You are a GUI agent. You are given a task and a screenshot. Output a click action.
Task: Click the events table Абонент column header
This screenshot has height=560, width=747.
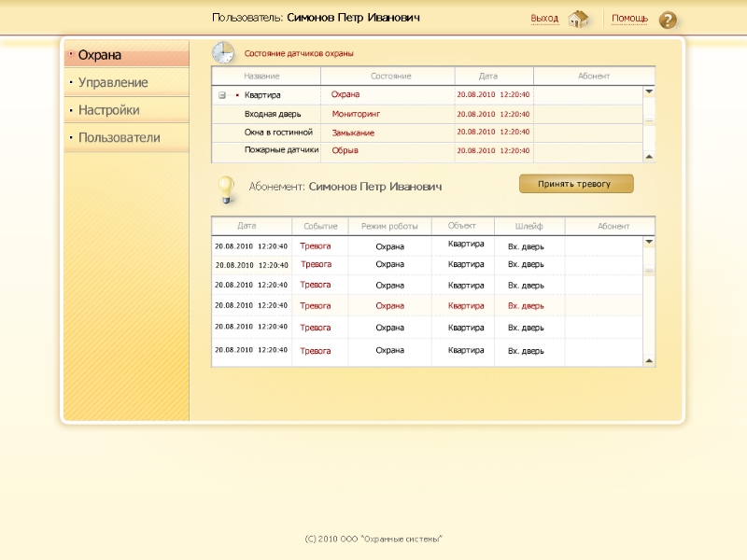pos(610,226)
